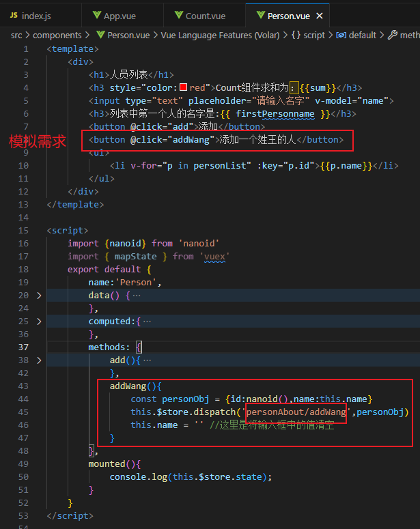Click the components breadcrumb
This screenshot has width=420, height=529.
click(57, 35)
